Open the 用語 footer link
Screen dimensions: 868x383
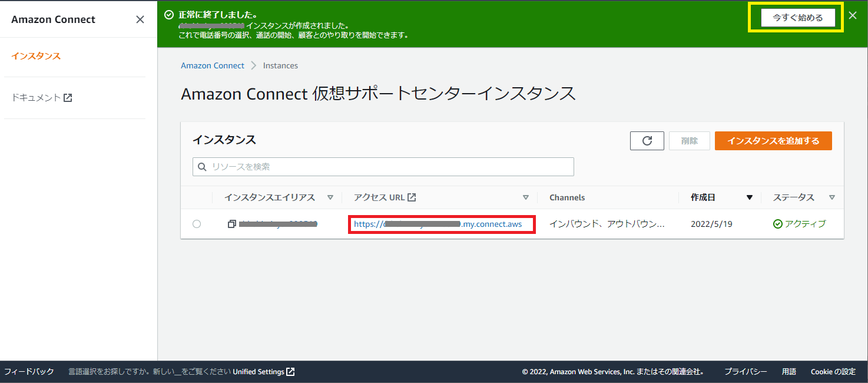(x=789, y=372)
